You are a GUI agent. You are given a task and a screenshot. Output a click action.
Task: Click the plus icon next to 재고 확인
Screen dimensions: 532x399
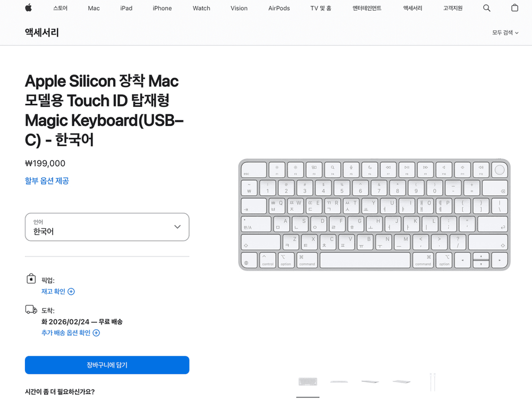point(72,292)
